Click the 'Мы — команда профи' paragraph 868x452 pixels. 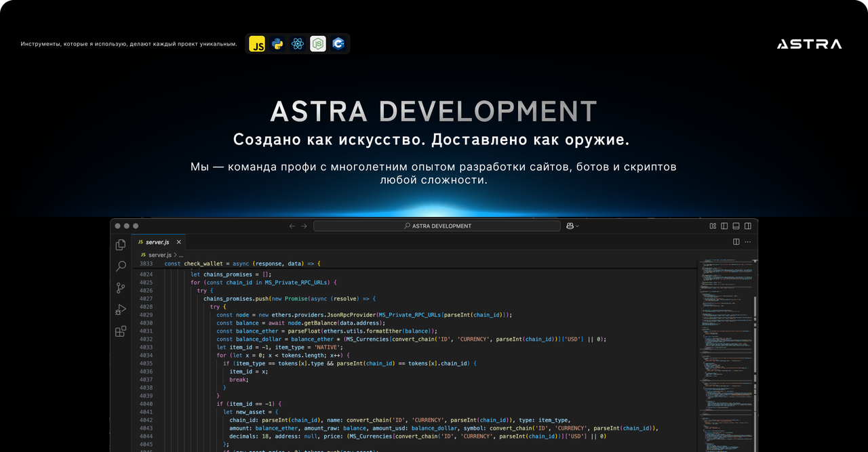434,173
